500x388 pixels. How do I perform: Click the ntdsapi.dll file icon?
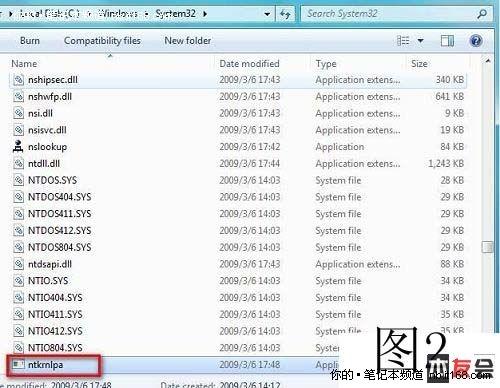(18, 264)
